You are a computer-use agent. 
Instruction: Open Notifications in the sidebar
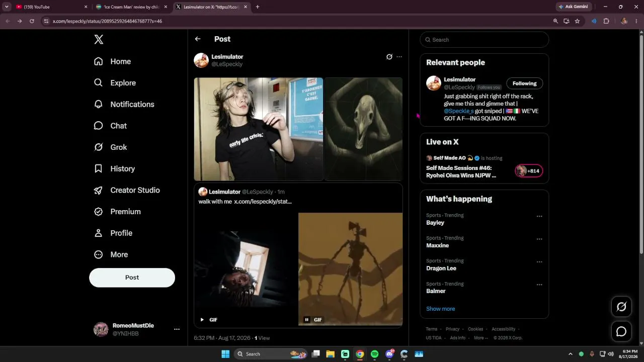pos(124,105)
